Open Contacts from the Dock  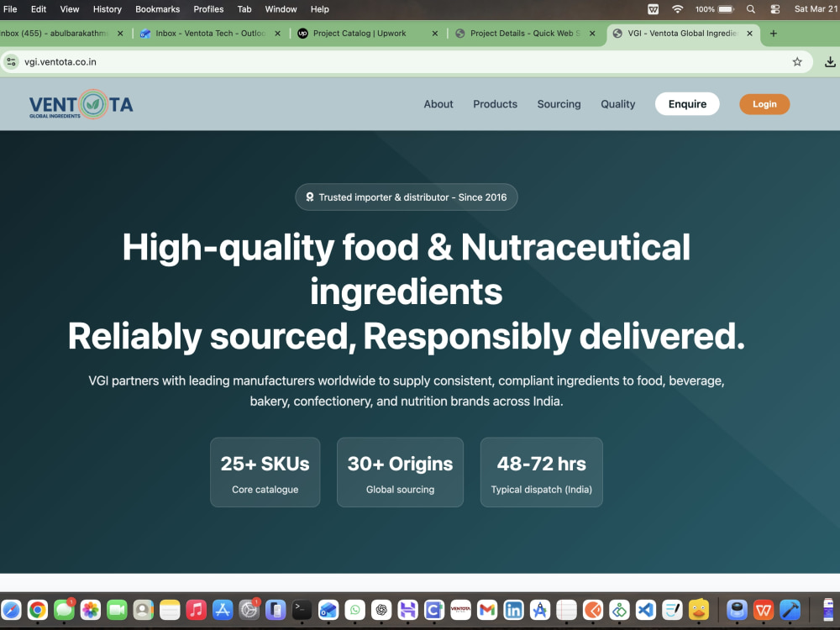pos(143,610)
